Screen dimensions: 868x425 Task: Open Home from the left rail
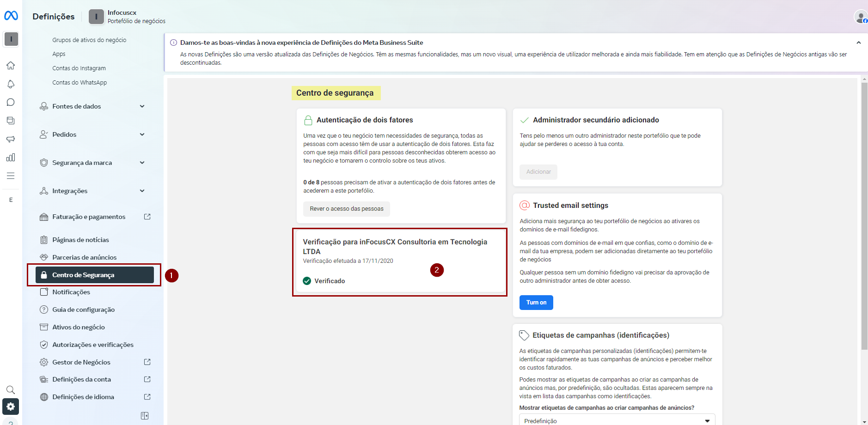point(11,66)
